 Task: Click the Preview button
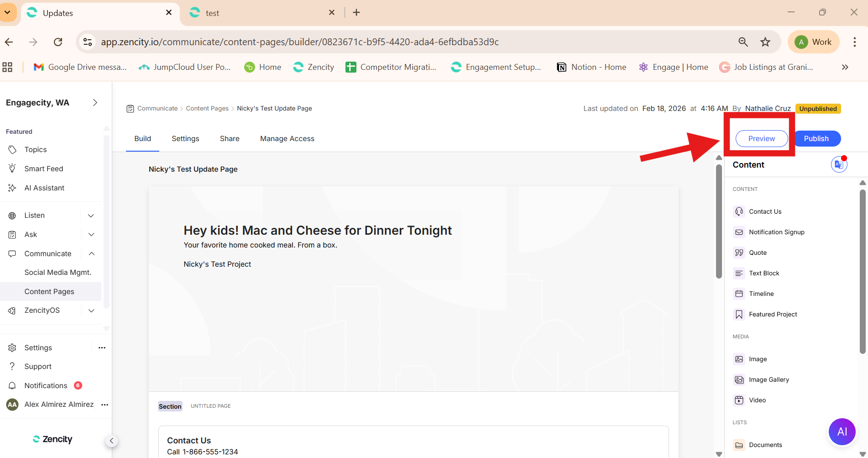point(761,138)
